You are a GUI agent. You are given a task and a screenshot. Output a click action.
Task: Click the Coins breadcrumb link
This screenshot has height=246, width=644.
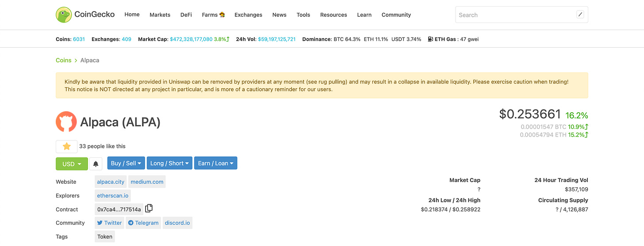pos(63,60)
